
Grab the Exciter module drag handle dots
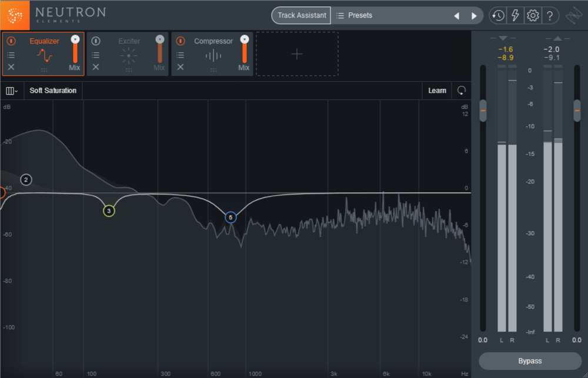pos(129,70)
